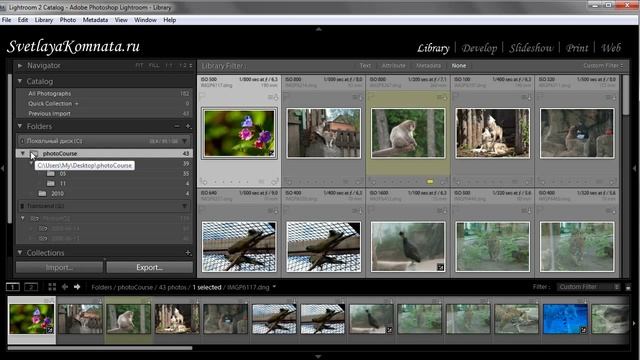
Task: Select Quick Collection in Catalog
Action: [x=104, y=104]
